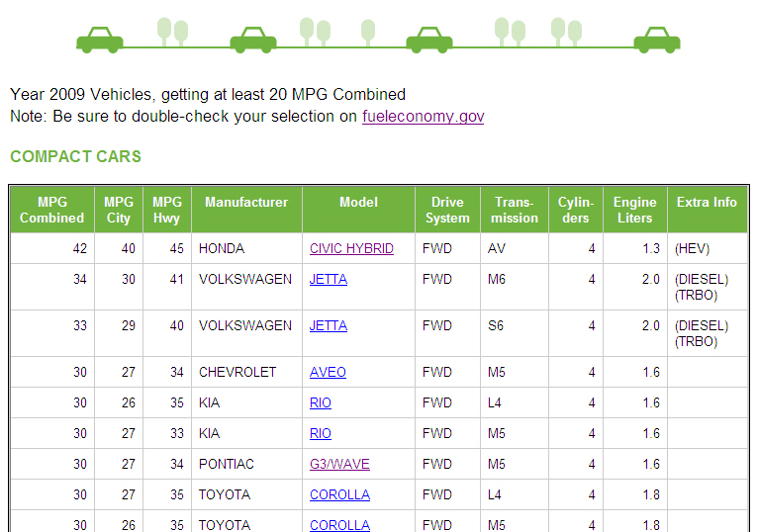
Task: Select the 45 MPG highway value
Action: [176, 248]
